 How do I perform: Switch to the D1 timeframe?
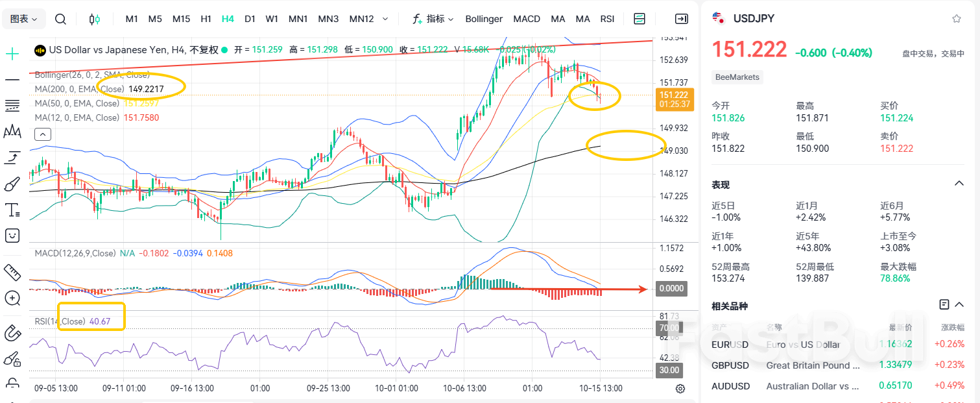click(250, 19)
